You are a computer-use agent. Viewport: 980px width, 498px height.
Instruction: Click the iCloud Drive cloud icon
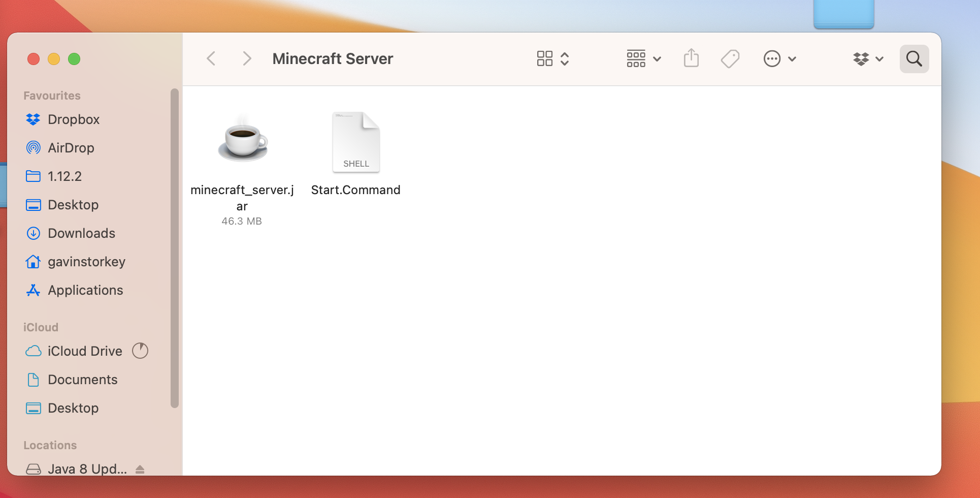pos(33,351)
